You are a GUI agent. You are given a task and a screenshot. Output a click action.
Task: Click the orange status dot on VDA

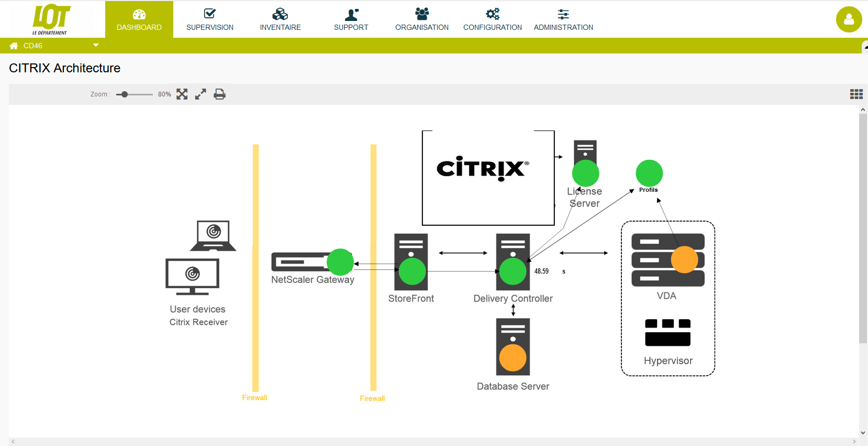pyautogui.click(x=685, y=259)
